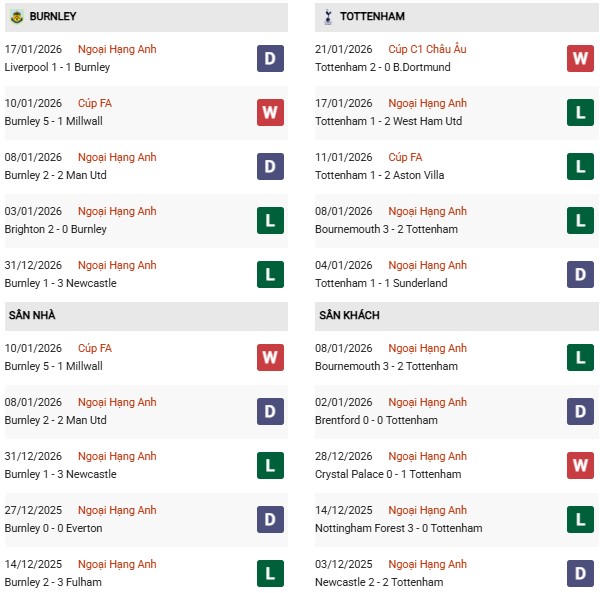Click the D badge for Burnley 0-0 Everton

(270, 520)
